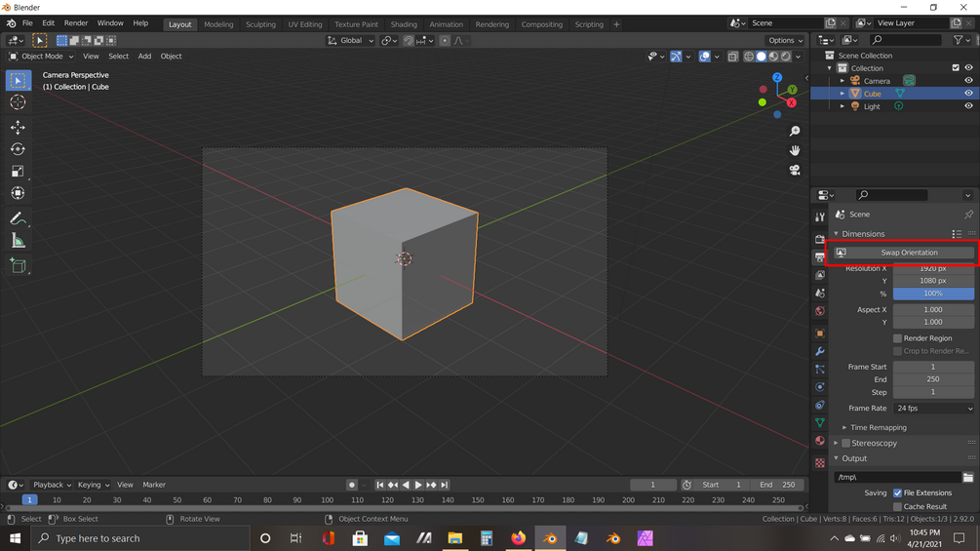Select the Rotate tool
The height and width of the screenshot is (551, 980).
18,149
